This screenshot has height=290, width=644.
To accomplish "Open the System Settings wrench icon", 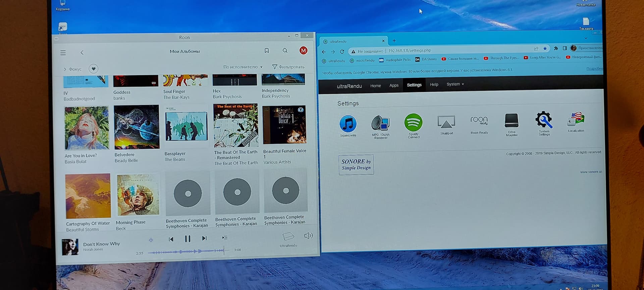I will 544,123.
